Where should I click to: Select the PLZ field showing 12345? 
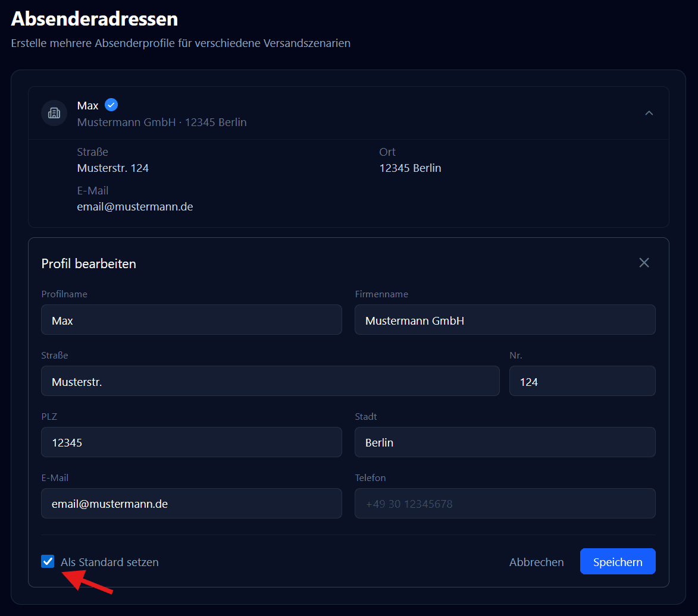click(x=191, y=442)
